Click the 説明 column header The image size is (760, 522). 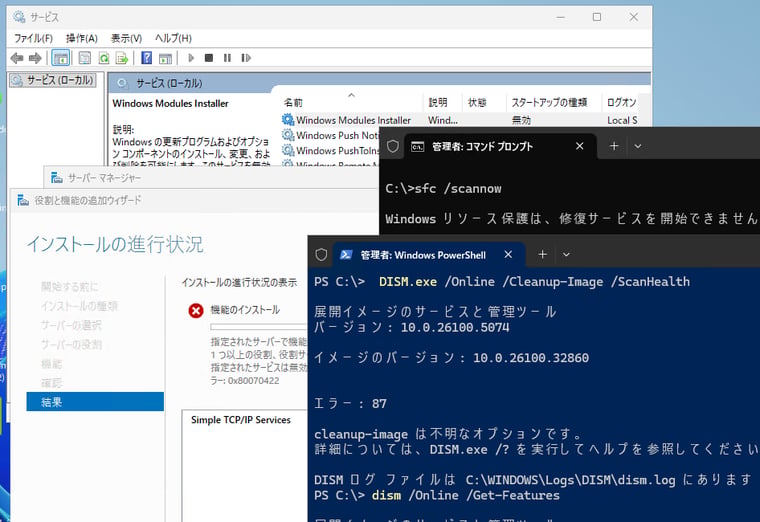[443, 102]
